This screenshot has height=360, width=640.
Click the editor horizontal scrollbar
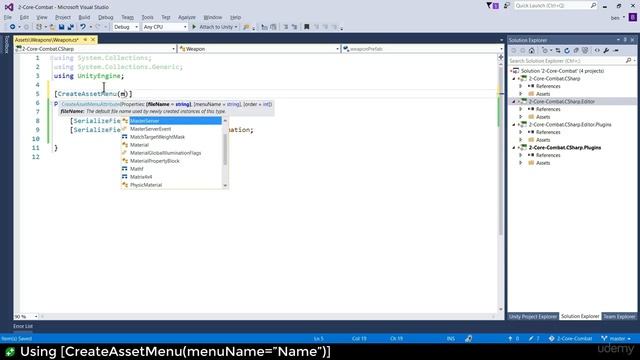coord(267,316)
